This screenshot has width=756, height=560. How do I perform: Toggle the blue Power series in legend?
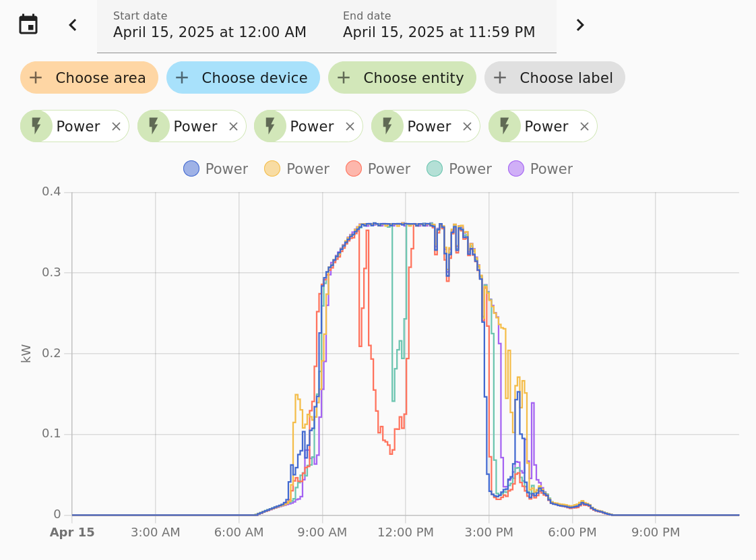(x=216, y=168)
